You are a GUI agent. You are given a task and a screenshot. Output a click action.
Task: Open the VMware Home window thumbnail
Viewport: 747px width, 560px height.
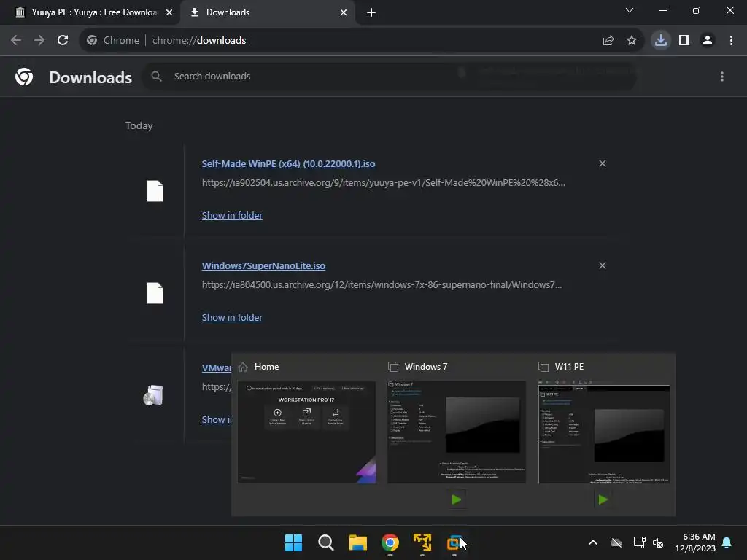click(x=306, y=432)
